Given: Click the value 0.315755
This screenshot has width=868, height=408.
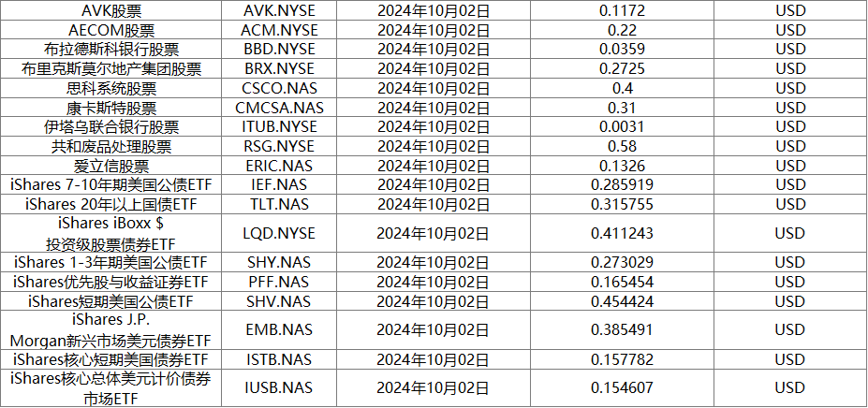Looking at the screenshot, I should (x=623, y=204).
